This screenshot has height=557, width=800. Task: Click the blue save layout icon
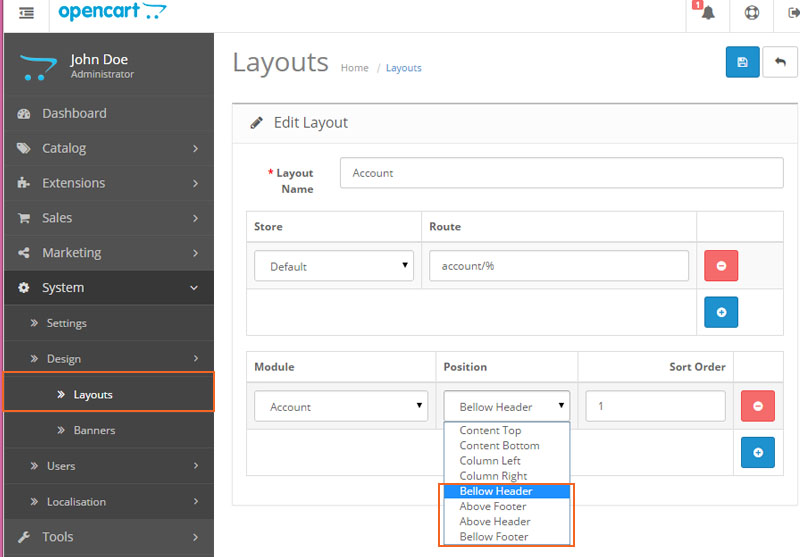(x=742, y=62)
